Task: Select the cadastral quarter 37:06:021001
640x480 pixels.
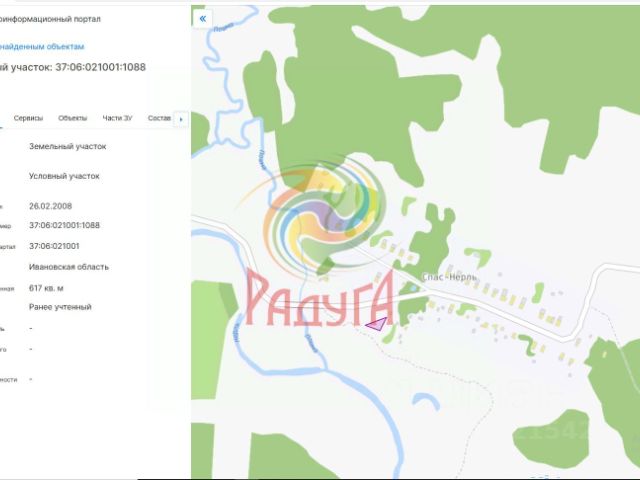Action: [x=54, y=246]
